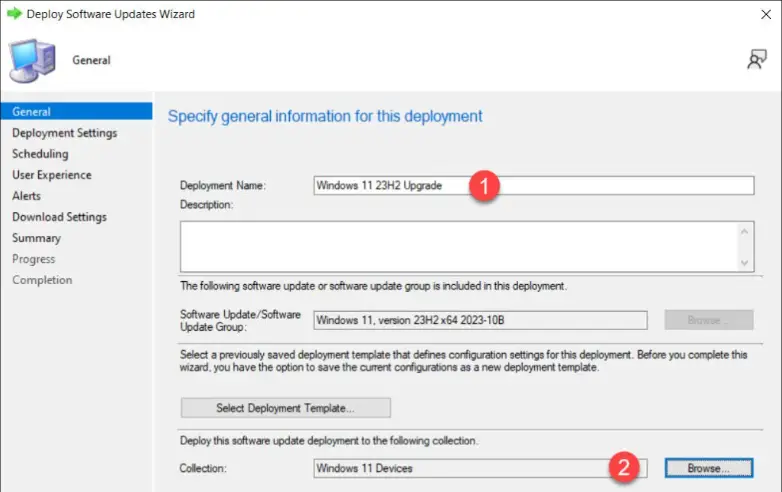Jump to the Summary page

pos(36,238)
